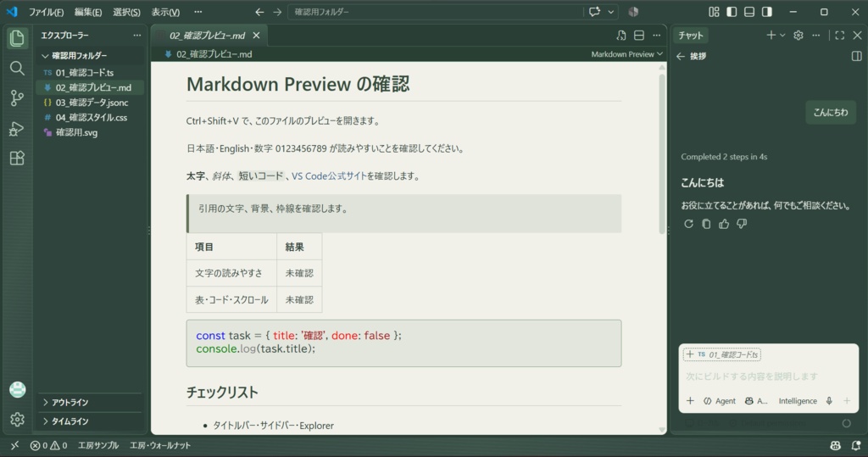Mark chat response as helpful
Viewport: 868px width, 457px height.
pos(724,224)
